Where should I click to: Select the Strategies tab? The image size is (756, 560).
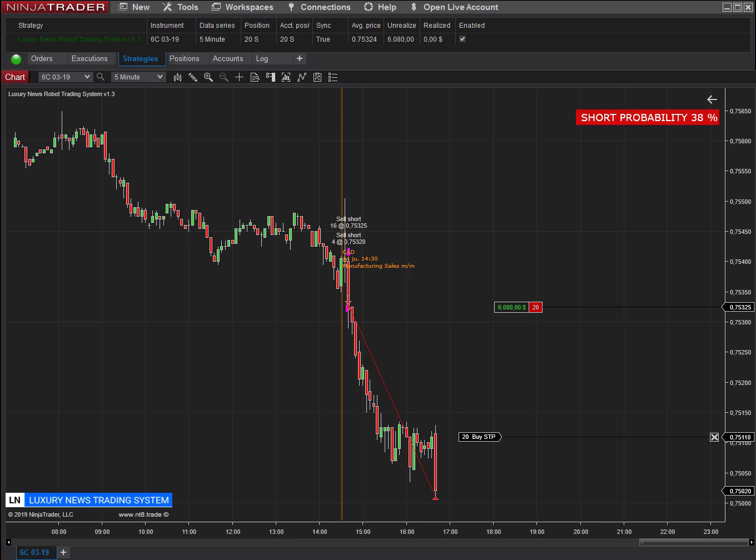[141, 58]
